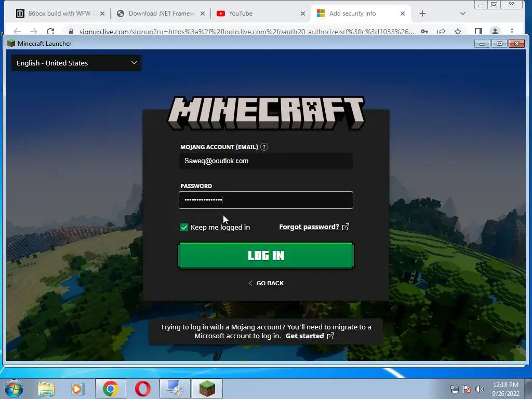The height and width of the screenshot is (399, 532).
Task: Open a new Chrome tab with plus button
Action: click(422, 14)
